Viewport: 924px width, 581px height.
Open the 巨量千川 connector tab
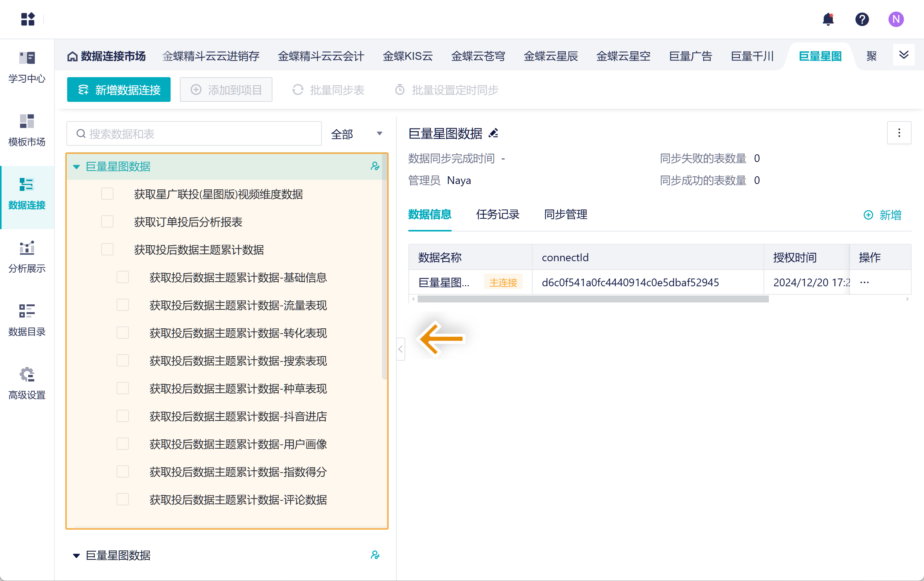(x=752, y=56)
